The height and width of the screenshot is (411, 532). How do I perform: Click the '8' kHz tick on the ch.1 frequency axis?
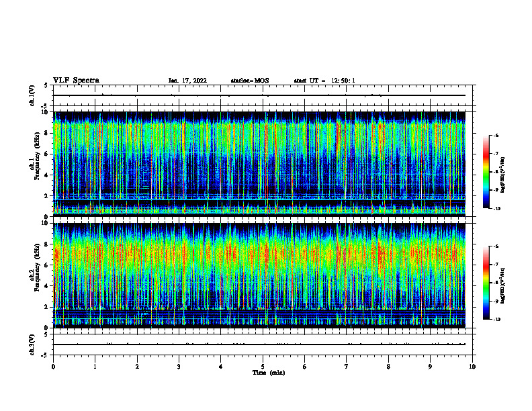point(47,133)
